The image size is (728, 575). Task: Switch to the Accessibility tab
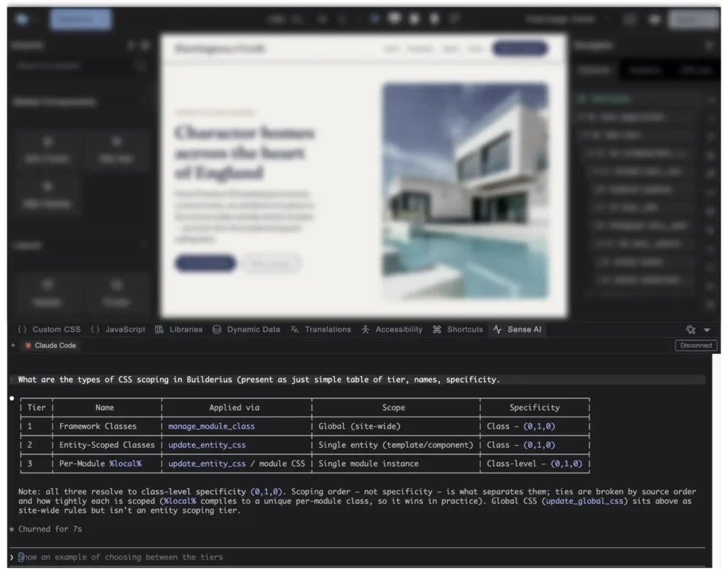click(392, 330)
